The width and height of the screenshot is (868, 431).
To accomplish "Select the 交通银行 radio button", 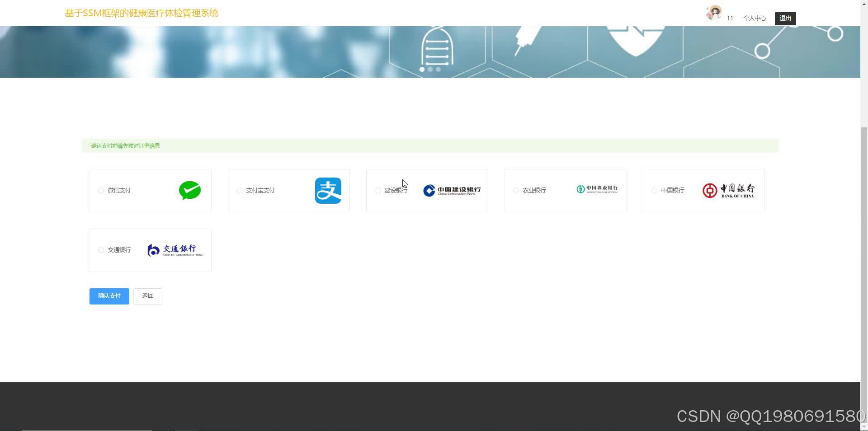I will [101, 250].
